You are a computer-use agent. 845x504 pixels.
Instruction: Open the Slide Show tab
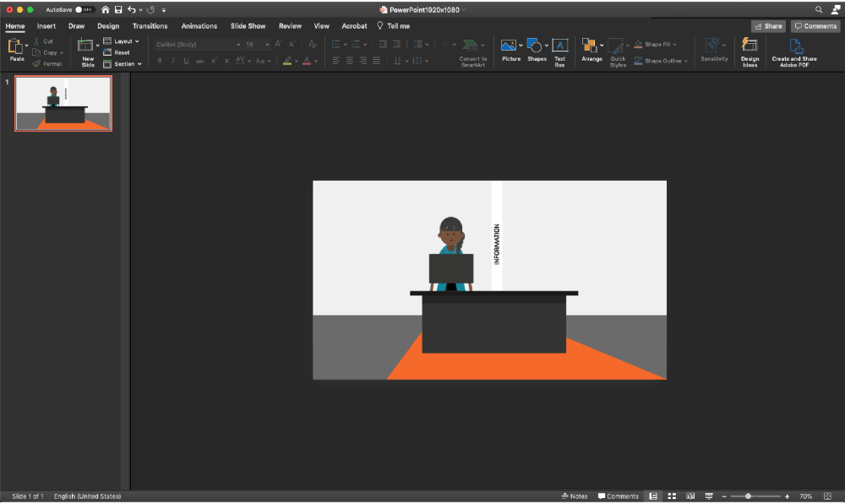[x=248, y=26]
